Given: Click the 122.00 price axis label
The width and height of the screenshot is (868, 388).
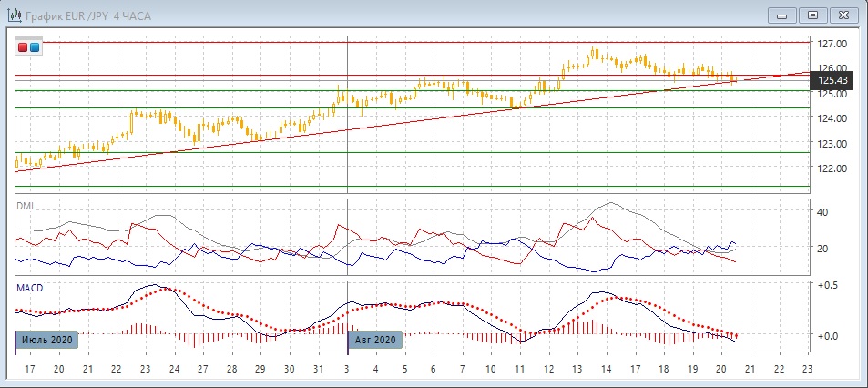Looking at the screenshot, I should pos(832,168).
